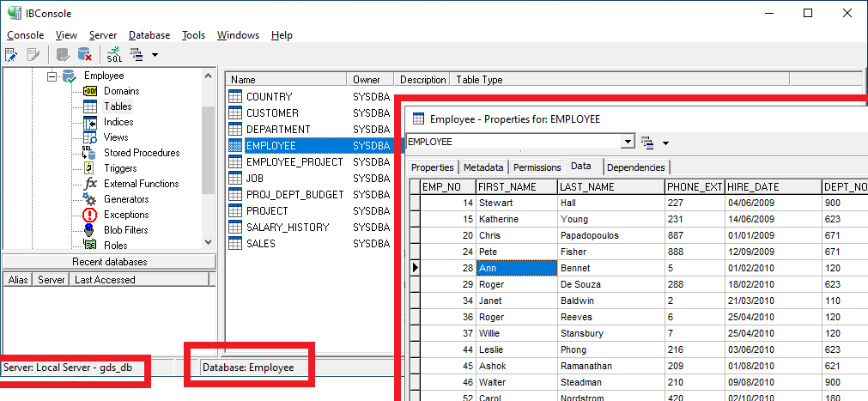Click the CUSTOMER table icon in list

(x=235, y=113)
